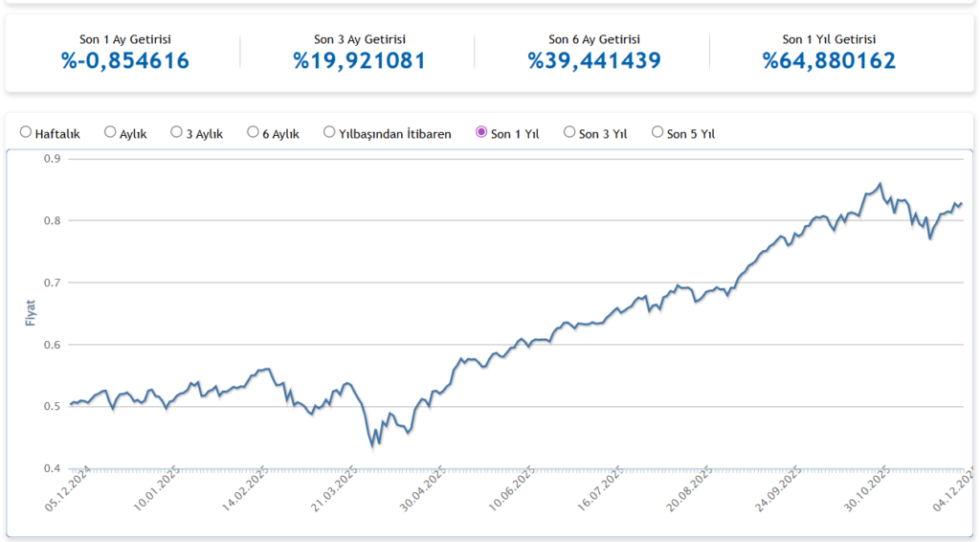Click the Son 1 Ay Getirisi value %-0,854616

[124, 61]
